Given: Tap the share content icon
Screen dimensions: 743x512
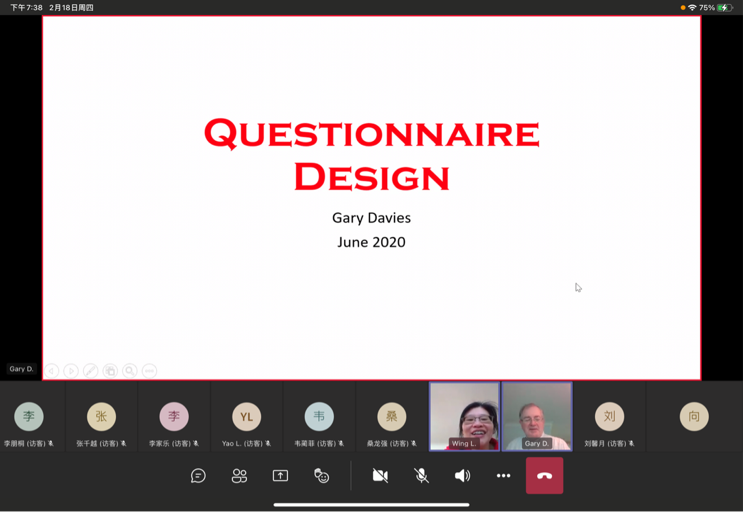Looking at the screenshot, I should click(x=280, y=476).
